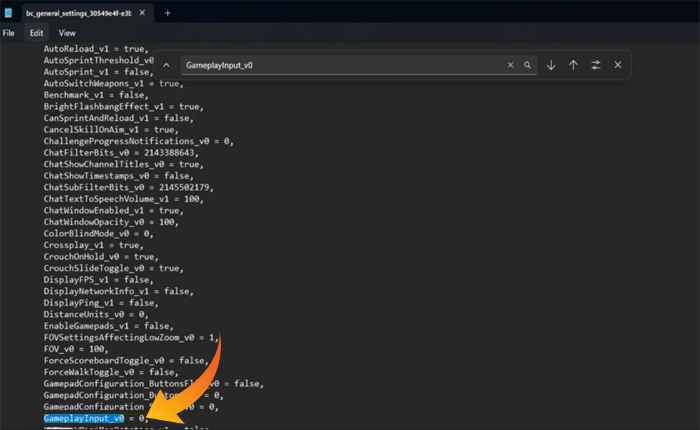Jump to next match with down arrow
700x430 pixels.
(551, 65)
